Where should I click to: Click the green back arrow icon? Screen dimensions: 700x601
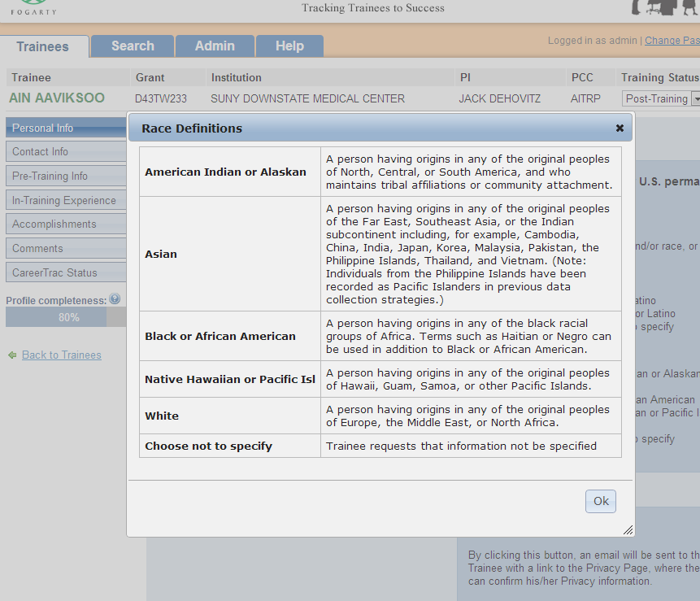click(12, 355)
